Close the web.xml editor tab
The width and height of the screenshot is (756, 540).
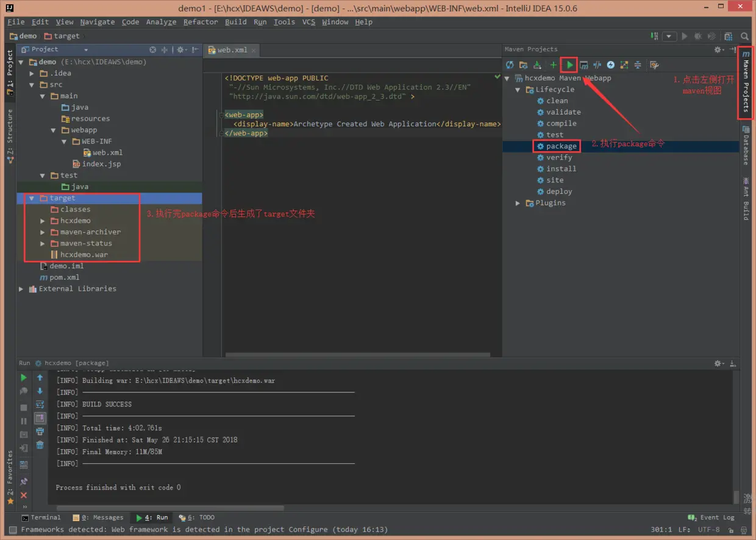tap(252, 51)
